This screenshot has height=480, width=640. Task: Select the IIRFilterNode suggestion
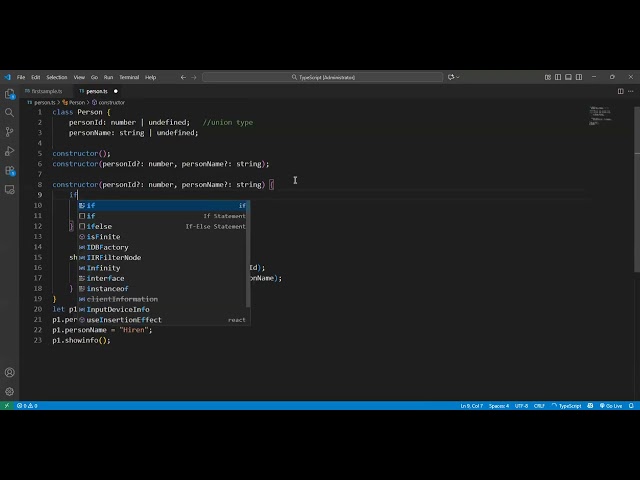point(163,258)
